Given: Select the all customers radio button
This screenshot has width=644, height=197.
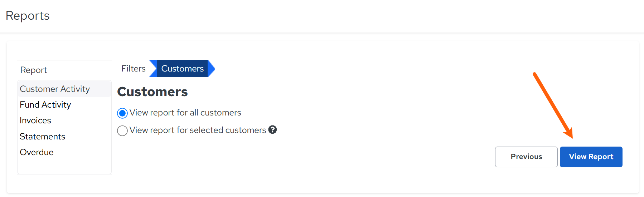Looking at the screenshot, I should [122, 113].
